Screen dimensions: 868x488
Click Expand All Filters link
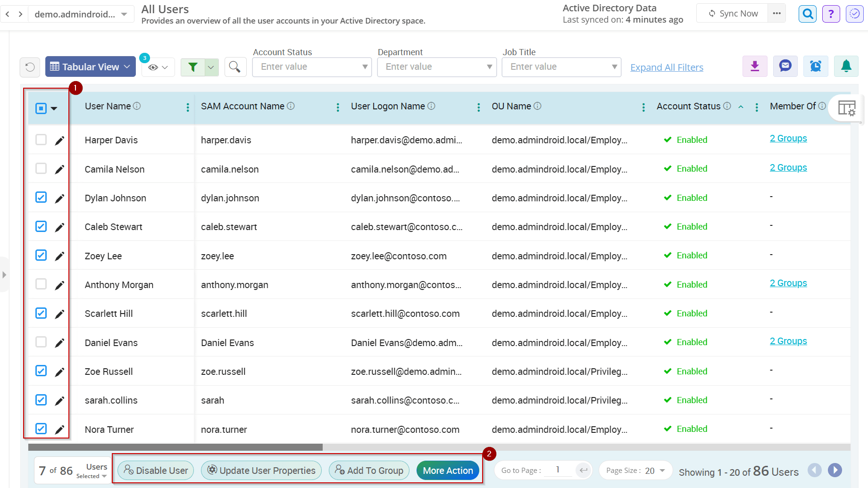point(667,67)
